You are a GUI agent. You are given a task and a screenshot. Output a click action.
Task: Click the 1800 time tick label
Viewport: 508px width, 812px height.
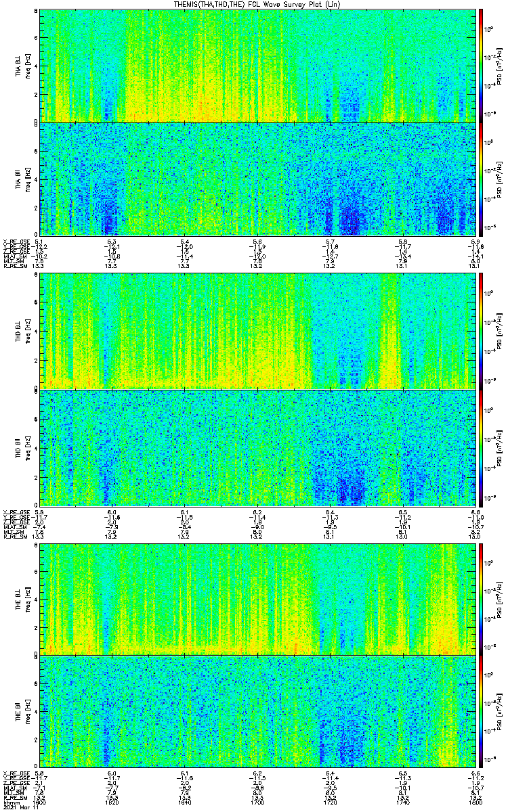point(476,803)
